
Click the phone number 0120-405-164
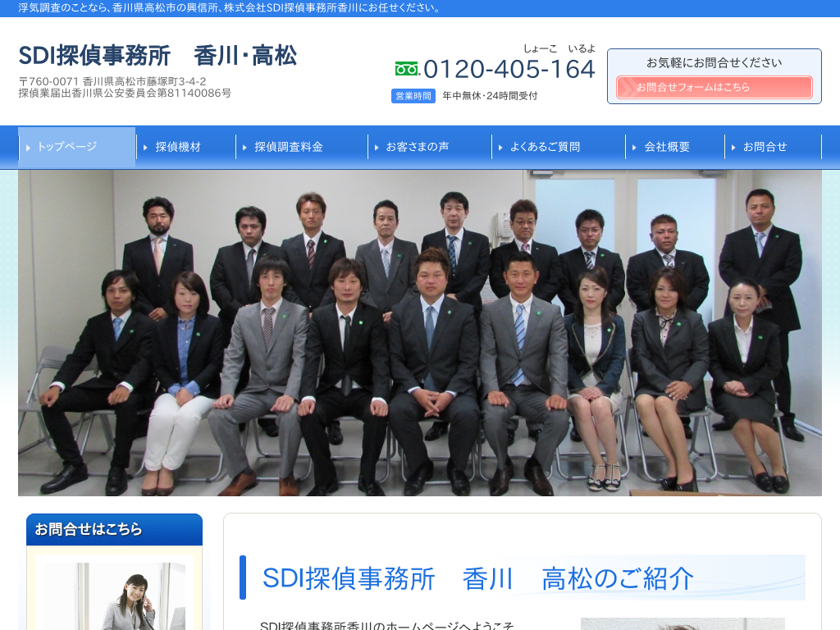(x=509, y=70)
